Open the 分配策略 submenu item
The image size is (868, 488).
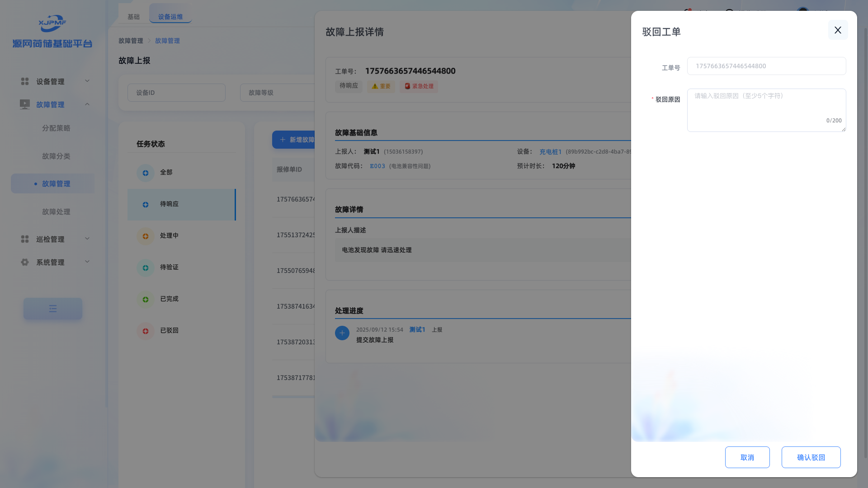pyautogui.click(x=56, y=128)
